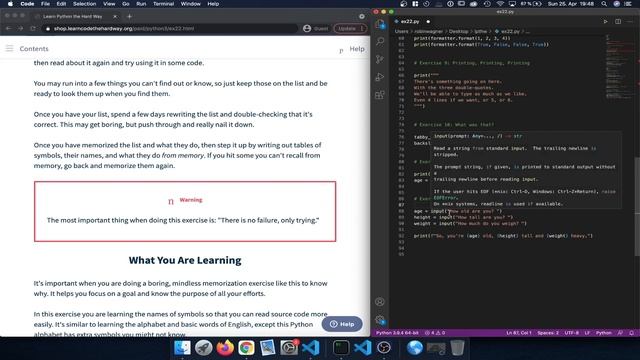Open Finder from the Dock
Image resolution: width=640 pixels, height=360 pixels.
(182, 347)
